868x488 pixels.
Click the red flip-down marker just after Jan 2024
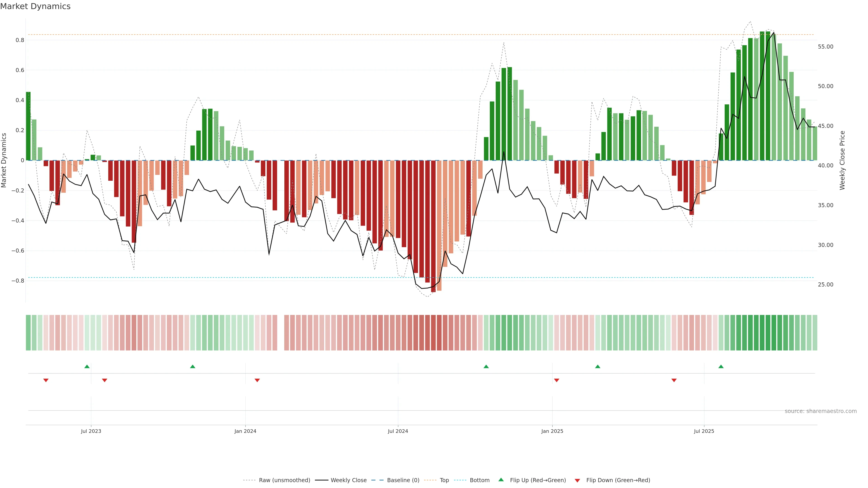click(x=257, y=380)
